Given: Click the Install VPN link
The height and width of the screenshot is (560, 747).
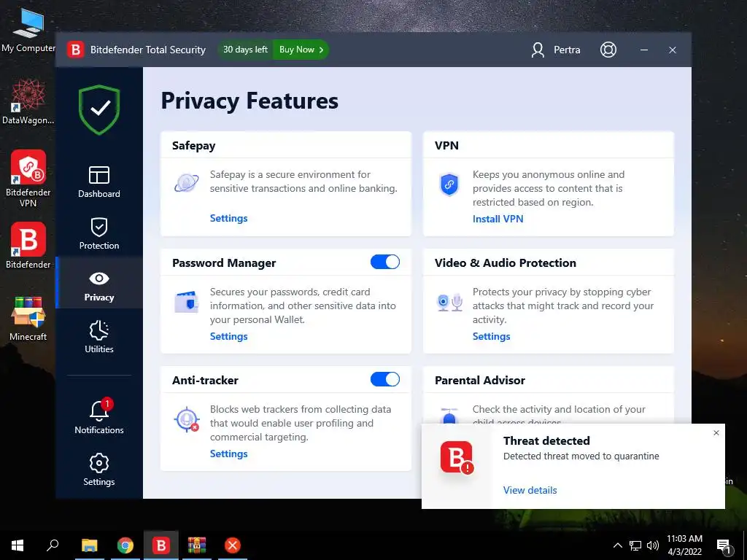Looking at the screenshot, I should click(x=498, y=219).
